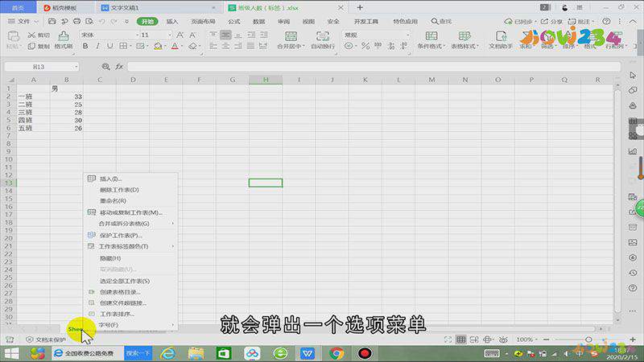Viewport: 644px width, 362px height.
Task: Click the Cut scissors icon
Action: 31,35
